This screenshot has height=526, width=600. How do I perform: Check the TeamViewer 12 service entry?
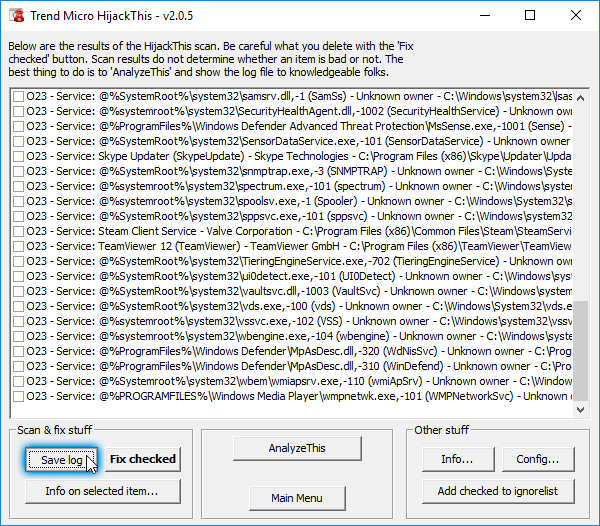(18, 246)
